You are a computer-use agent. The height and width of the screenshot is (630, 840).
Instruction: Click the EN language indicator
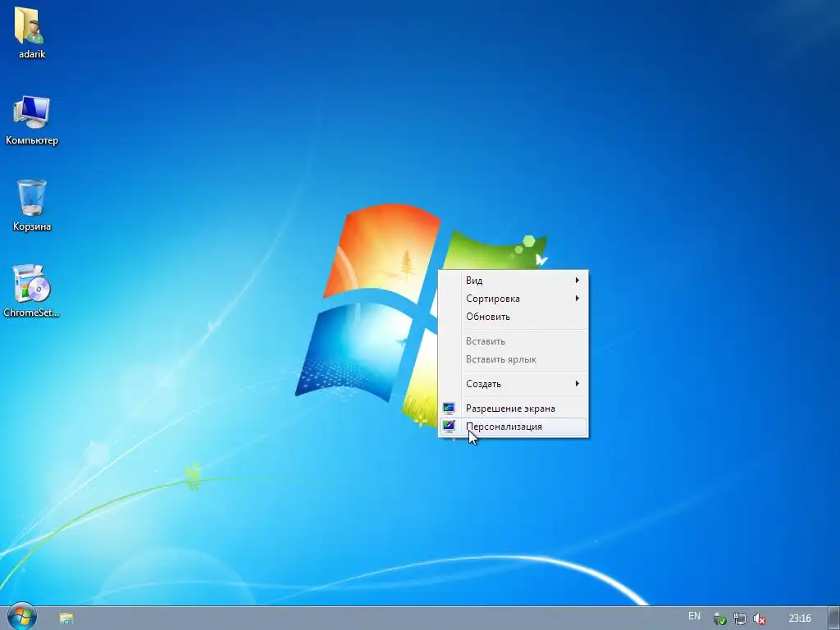coord(694,616)
